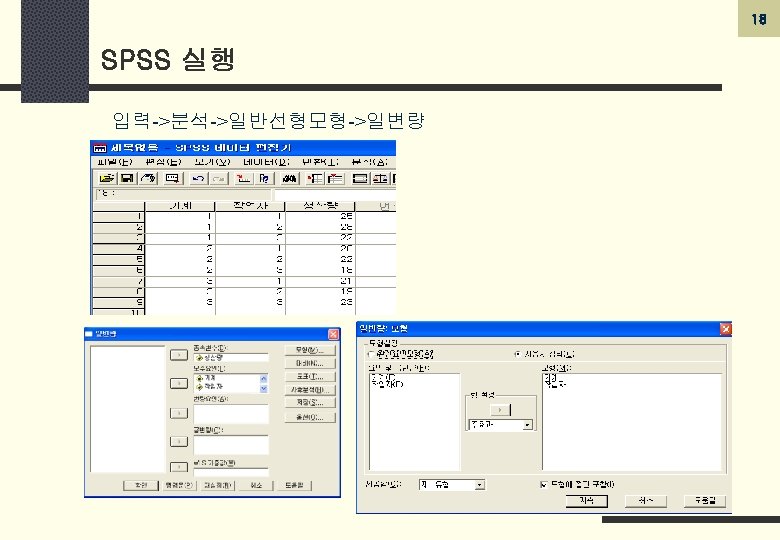The image size is (780, 540).
Task: Click row 5 header in data grid
Action: click(x=118, y=260)
